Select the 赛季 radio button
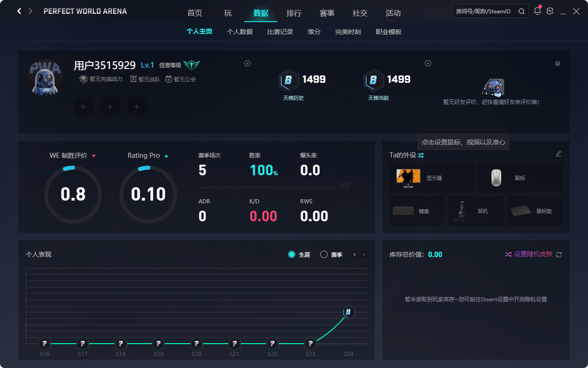 (324, 254)
